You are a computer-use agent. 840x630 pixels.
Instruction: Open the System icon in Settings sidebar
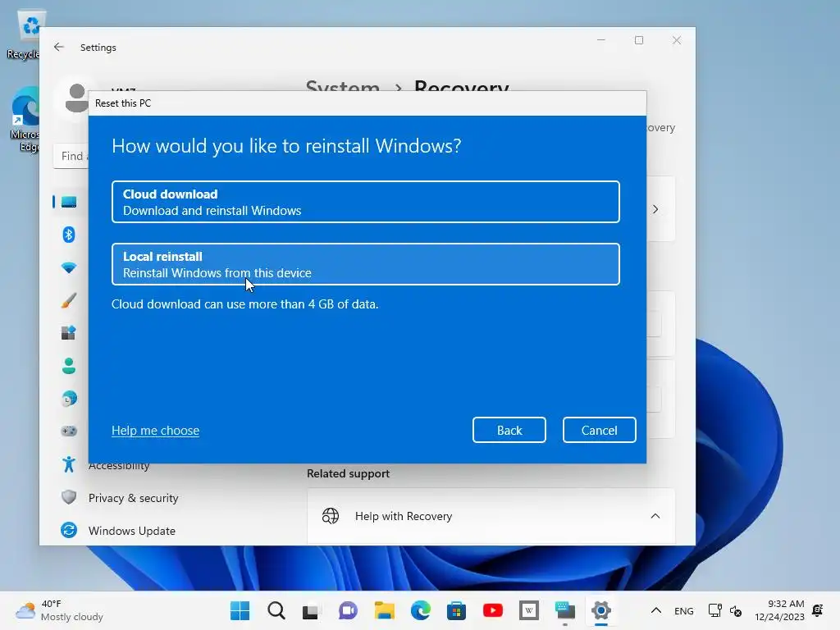point(69,202)
